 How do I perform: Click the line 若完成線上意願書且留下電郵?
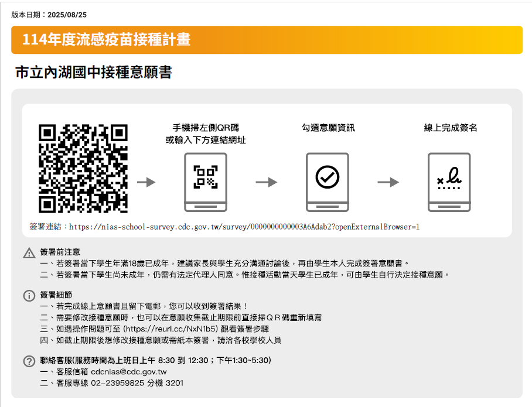coord(144,306)
